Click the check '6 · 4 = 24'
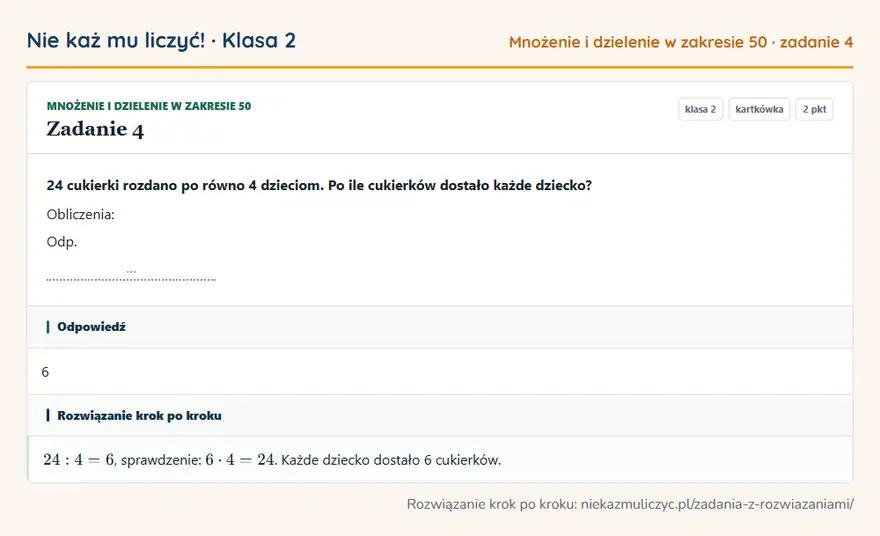Viewport: 880px width, 536px height. click(x=240, y=460)
